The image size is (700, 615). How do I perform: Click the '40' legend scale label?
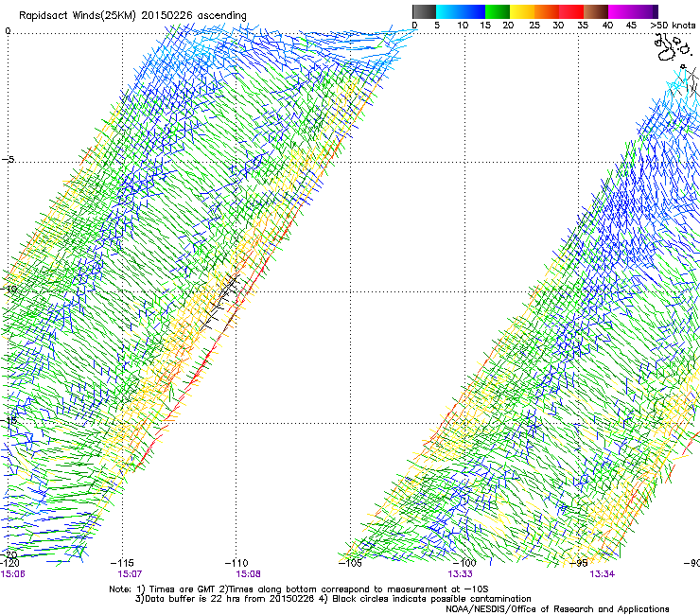click(607, 26)
